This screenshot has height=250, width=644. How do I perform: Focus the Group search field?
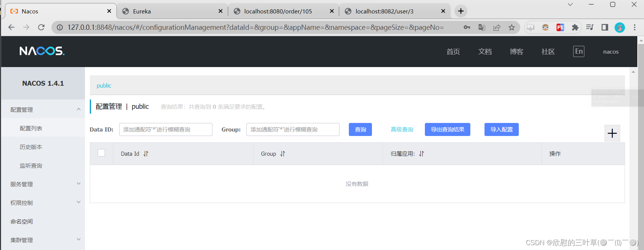click(293, 129)
